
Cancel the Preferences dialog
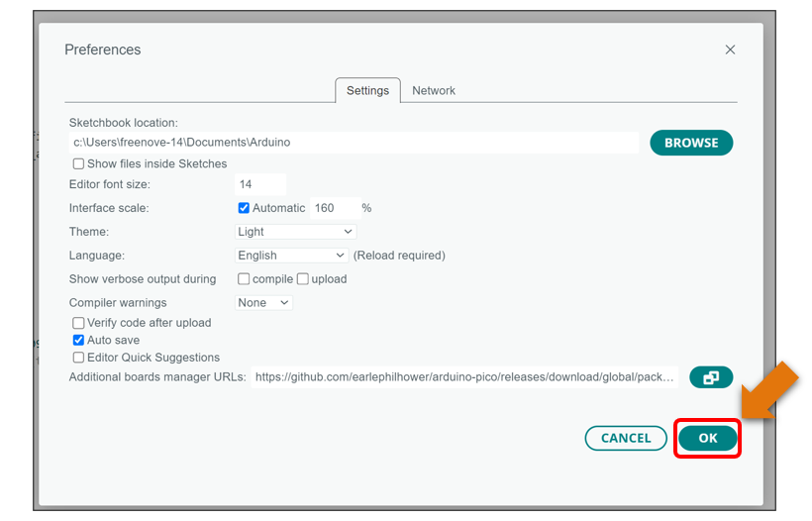[x=626, y=438]
